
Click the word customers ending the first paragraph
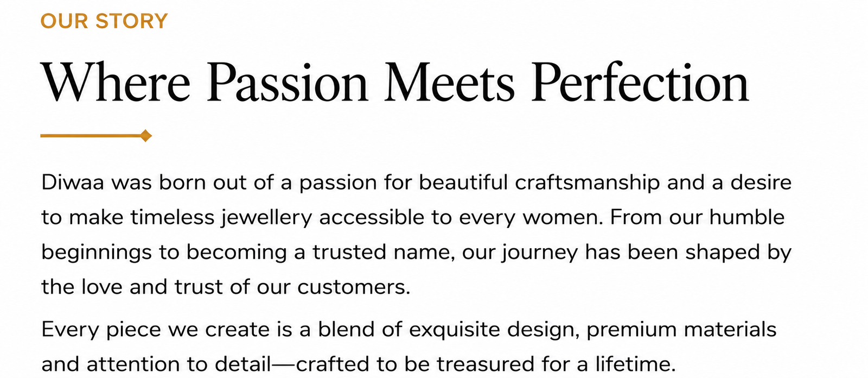(354, 287)
